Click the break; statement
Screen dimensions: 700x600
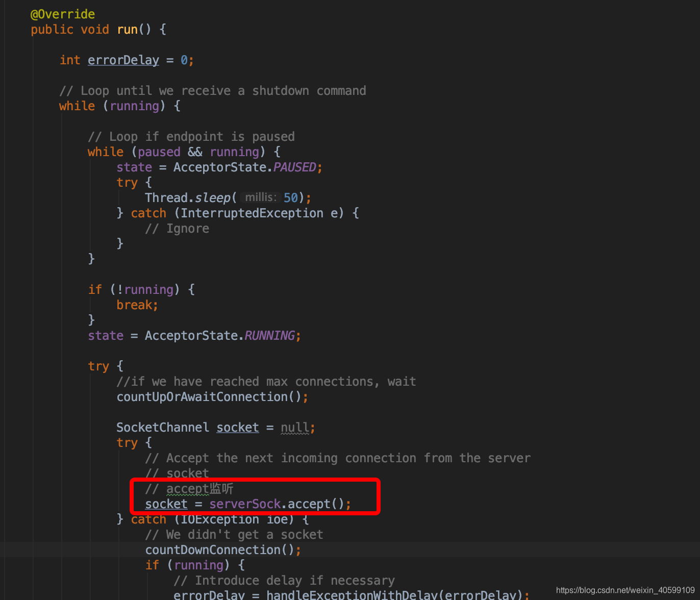[137, 305]
